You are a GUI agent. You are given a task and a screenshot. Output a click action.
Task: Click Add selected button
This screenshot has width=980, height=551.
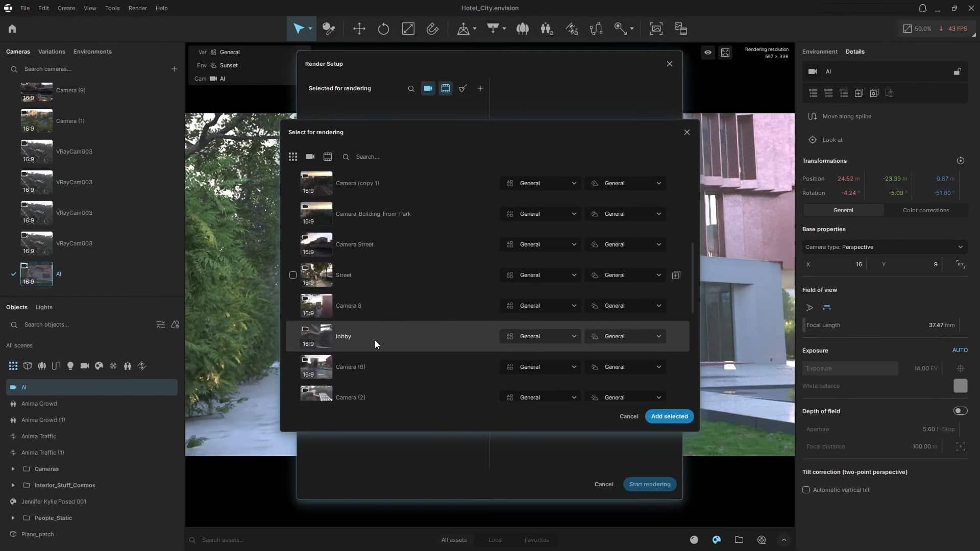point(669,416)
